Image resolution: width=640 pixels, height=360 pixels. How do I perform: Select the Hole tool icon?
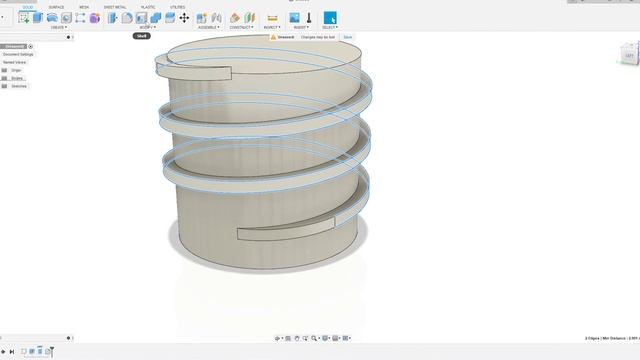point(66,18)
